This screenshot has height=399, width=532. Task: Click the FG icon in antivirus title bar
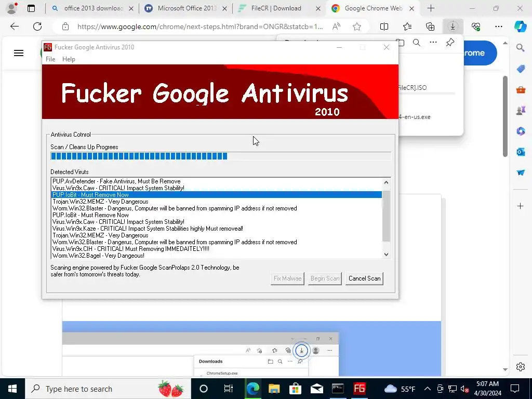point(48,47)
